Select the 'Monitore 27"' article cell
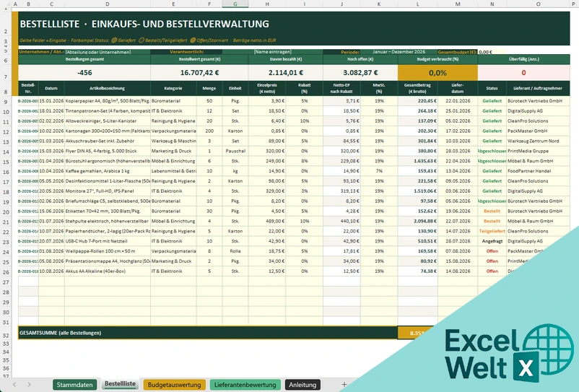The height and width of the screenshot is (392, 579). (x=107, y=191)
